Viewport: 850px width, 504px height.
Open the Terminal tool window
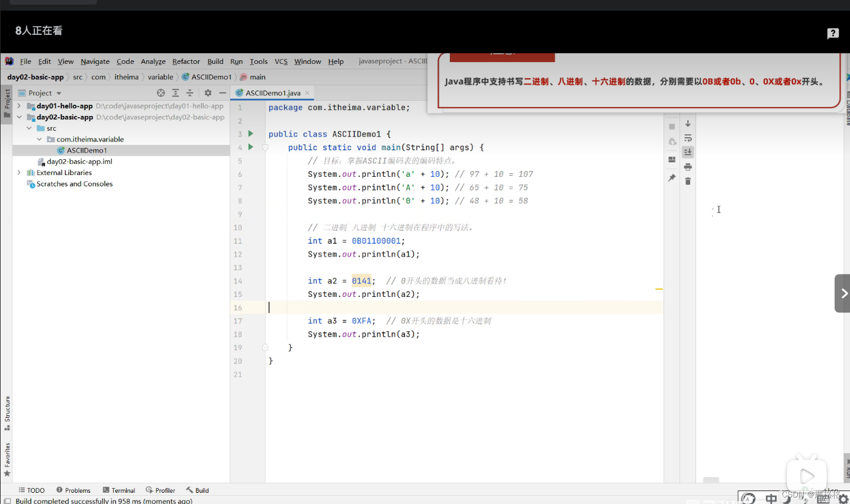(x=119, y=490)
